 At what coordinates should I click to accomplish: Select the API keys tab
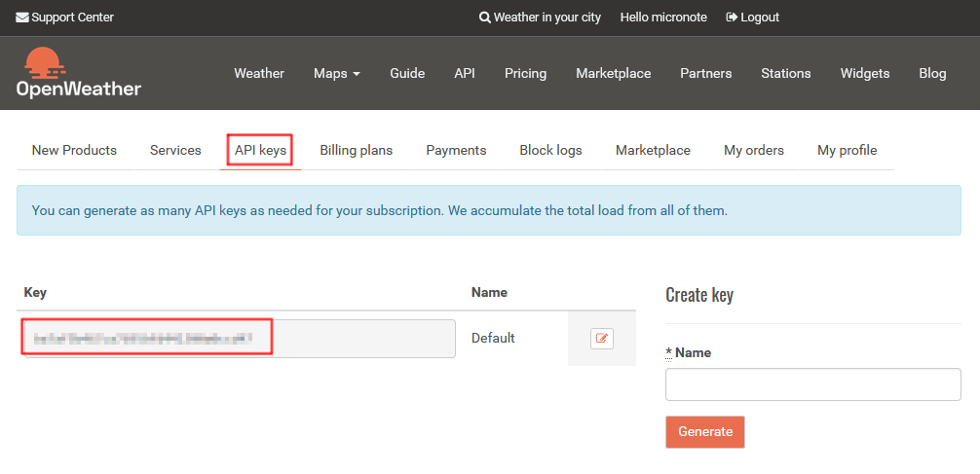pos(261,150)
